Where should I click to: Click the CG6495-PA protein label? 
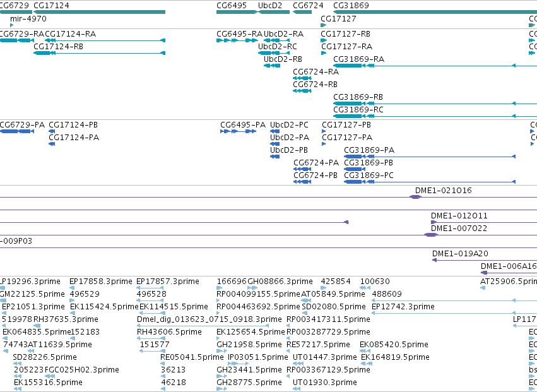[243, 125]
